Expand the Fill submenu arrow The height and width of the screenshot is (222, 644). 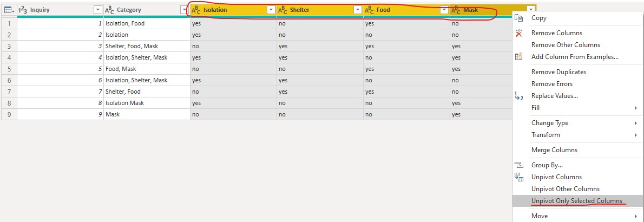coord(636,108)
